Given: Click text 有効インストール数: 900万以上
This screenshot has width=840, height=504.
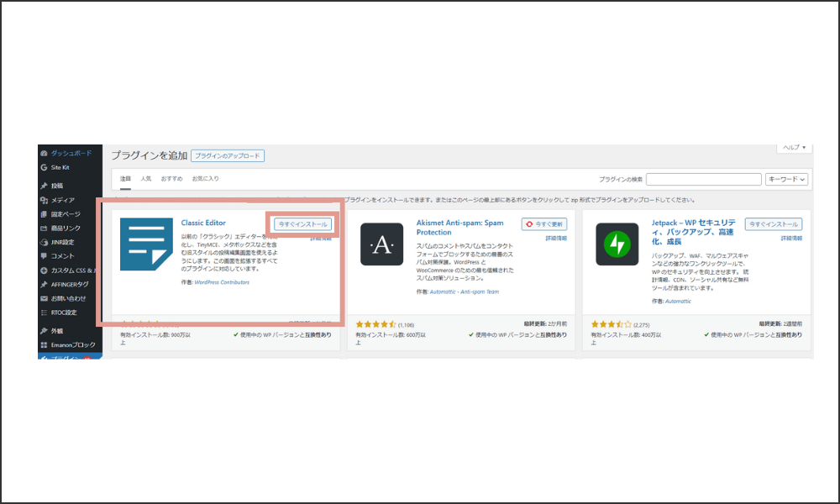Looking at the screenshot, I should pos(155,339).
